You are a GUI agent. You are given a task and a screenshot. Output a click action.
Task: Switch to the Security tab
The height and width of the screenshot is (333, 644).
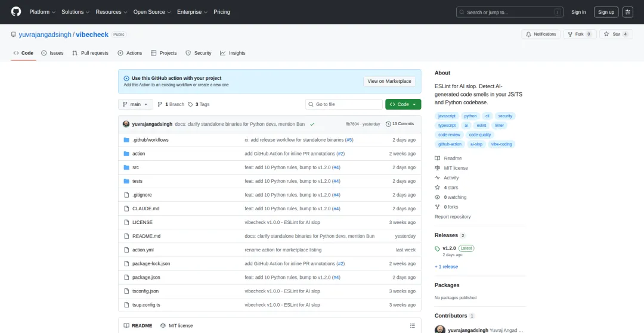[x=199, y=53]
